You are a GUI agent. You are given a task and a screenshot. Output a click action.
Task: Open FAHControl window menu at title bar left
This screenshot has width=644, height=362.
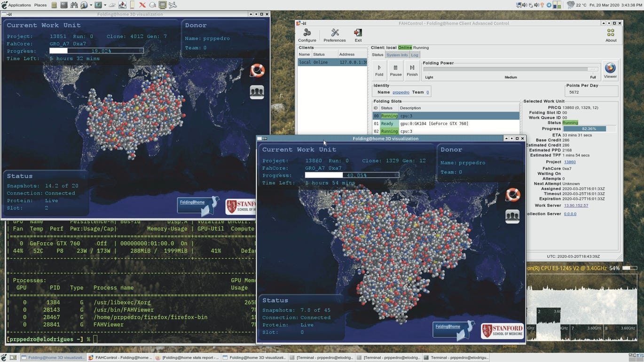tap(298, 23)
